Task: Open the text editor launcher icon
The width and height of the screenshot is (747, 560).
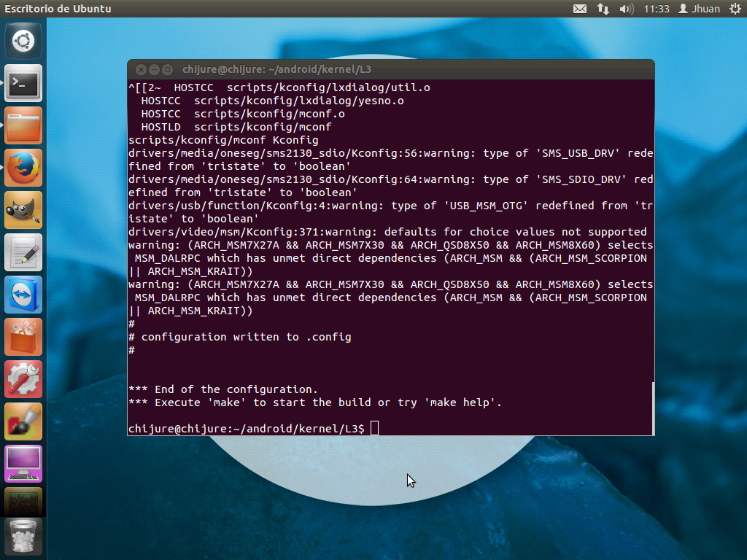Action: (x=23, y=252)
